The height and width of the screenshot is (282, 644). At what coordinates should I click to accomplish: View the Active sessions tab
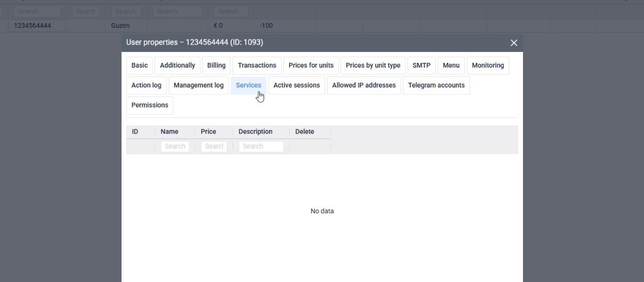click(297, 85)
